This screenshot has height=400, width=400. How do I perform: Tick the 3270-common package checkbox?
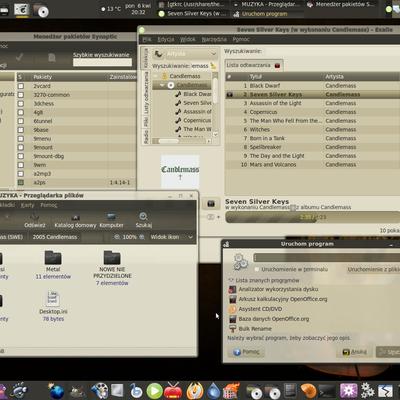tap(21, 95)
